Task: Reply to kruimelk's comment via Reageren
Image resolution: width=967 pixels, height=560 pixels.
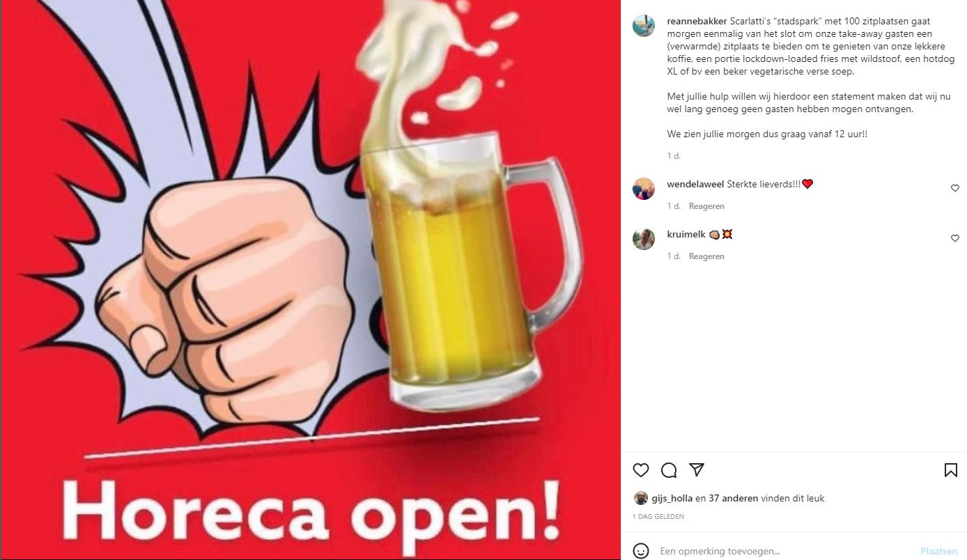Action: [706, 256]
